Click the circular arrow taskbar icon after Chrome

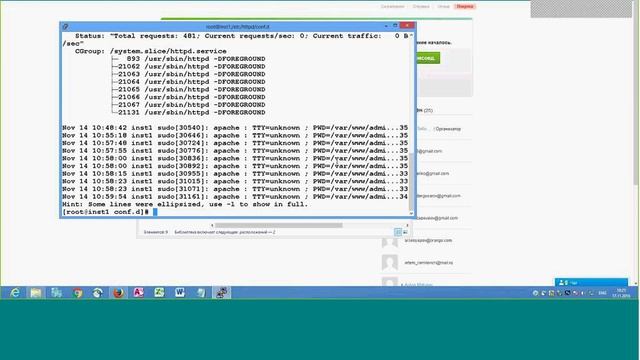tap(98, 293)
